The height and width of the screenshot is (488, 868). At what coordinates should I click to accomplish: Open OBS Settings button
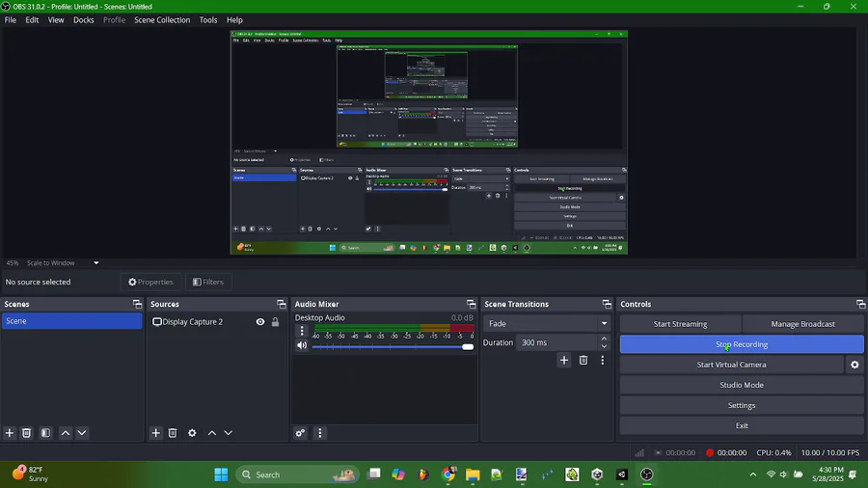[x=742, y=406]
